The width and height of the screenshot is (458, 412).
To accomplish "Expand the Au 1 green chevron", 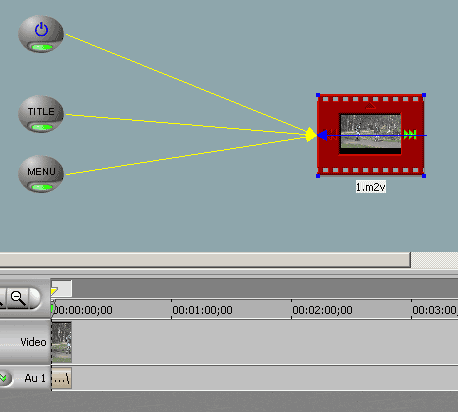I will [x=3, y=378].
